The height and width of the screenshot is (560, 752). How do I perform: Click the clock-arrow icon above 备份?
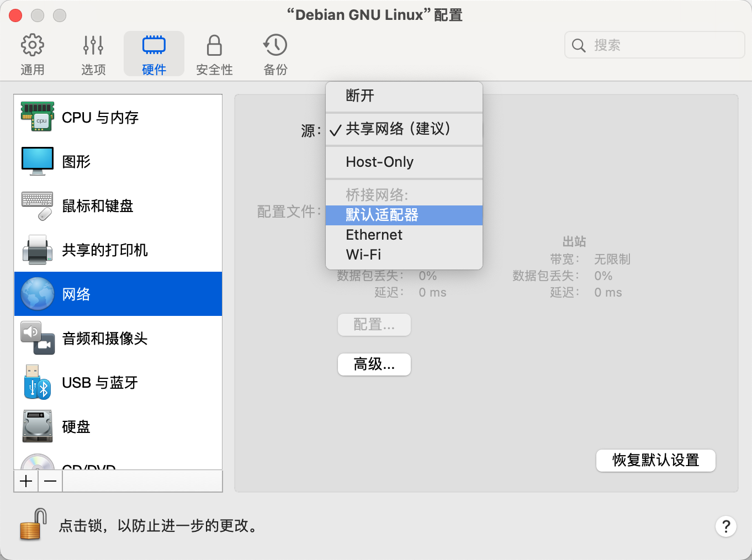(x=275, y=45)
